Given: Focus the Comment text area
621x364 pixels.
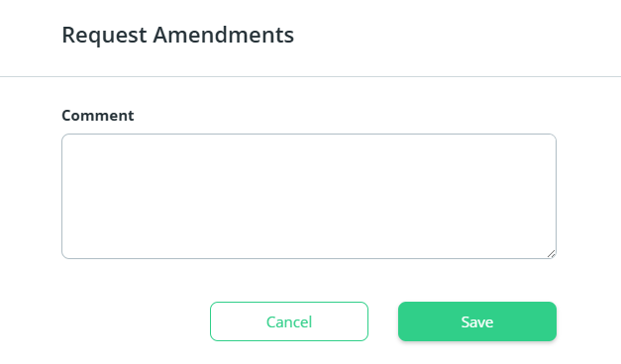Looking at the screenshot, I should point(309,196).
